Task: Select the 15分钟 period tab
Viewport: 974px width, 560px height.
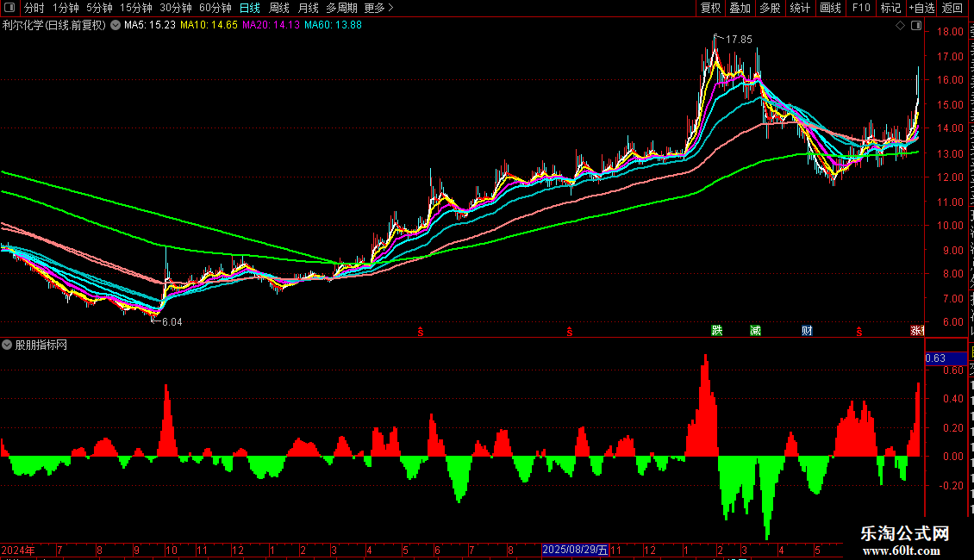Action: click(x=136, y=8)
